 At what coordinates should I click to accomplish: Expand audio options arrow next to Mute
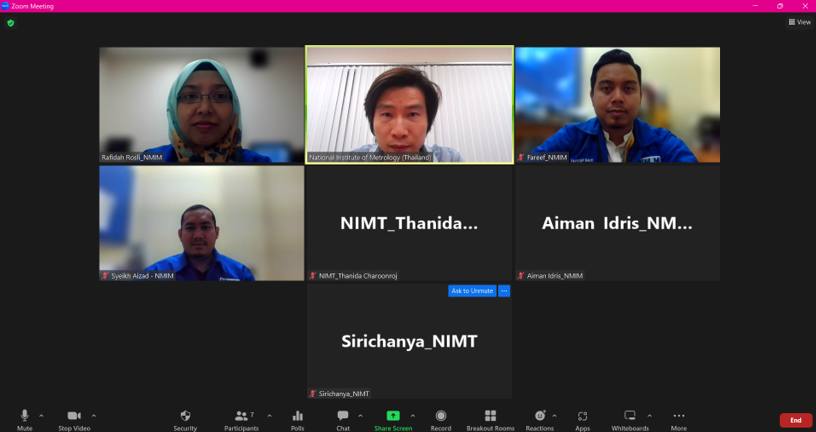(41, 415)
